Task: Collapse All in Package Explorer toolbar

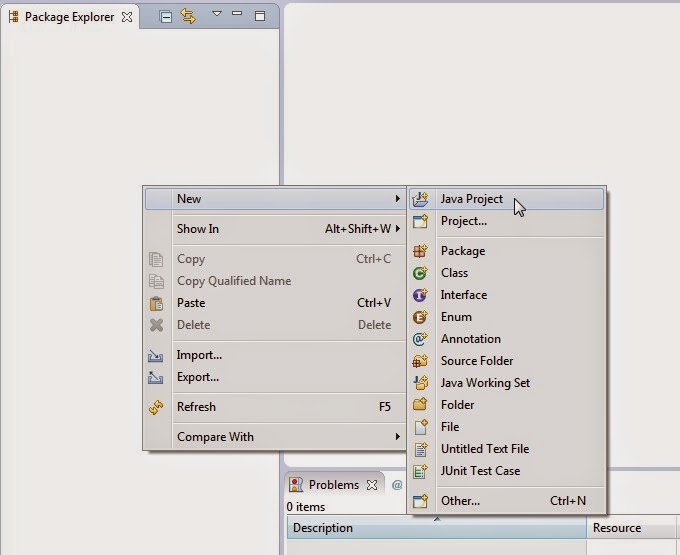Action: (x=165, y=16)
